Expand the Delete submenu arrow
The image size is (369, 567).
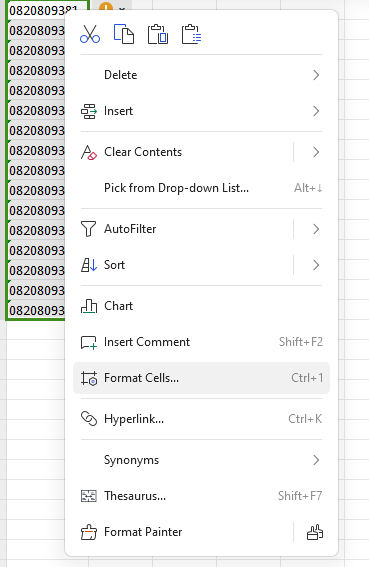tap(316, 75)
